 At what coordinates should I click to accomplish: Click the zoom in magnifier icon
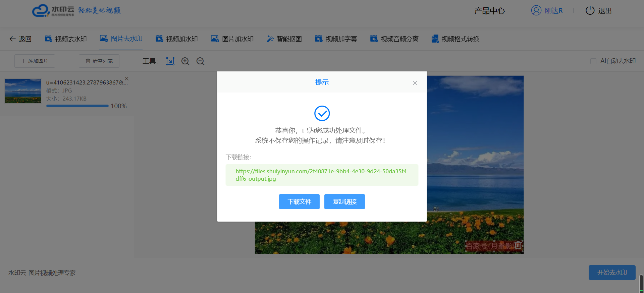coord(185,61)
